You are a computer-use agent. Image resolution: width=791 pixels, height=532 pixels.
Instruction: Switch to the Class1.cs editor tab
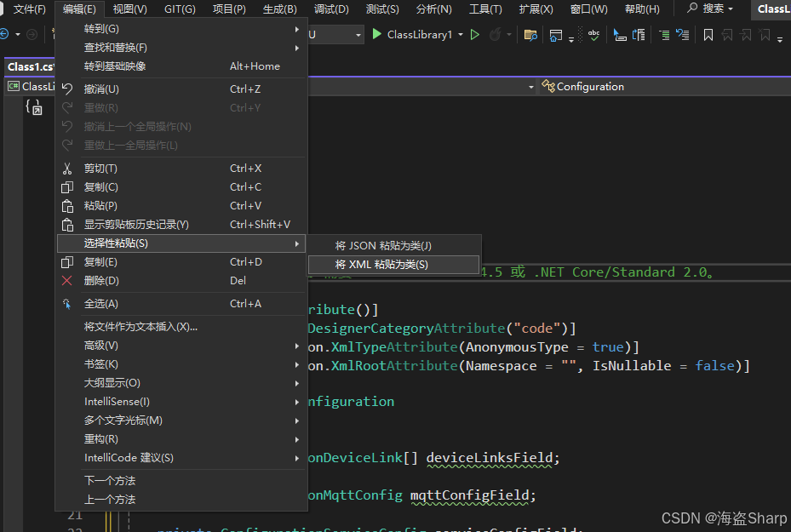click(x=28, y=66)
